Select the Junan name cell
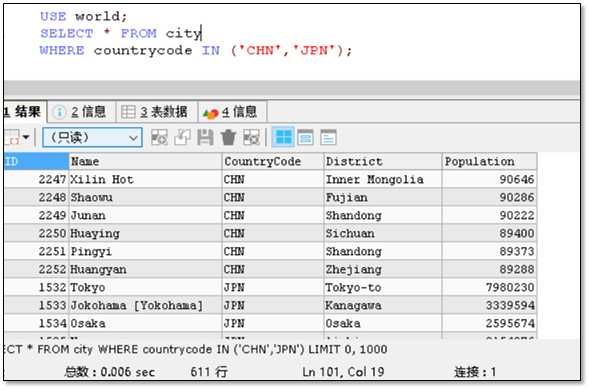590x390 pixels. coord(146,215)
